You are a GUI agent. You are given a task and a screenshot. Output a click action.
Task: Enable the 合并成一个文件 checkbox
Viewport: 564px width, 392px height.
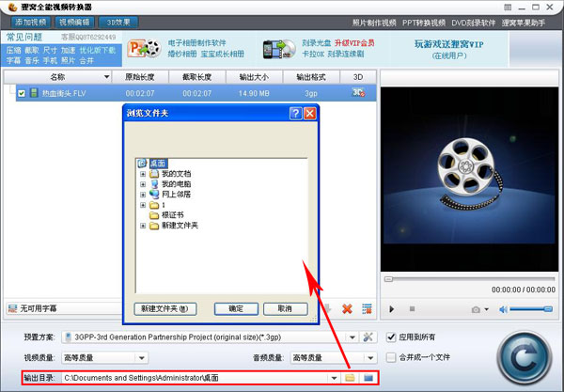(391, 357)
